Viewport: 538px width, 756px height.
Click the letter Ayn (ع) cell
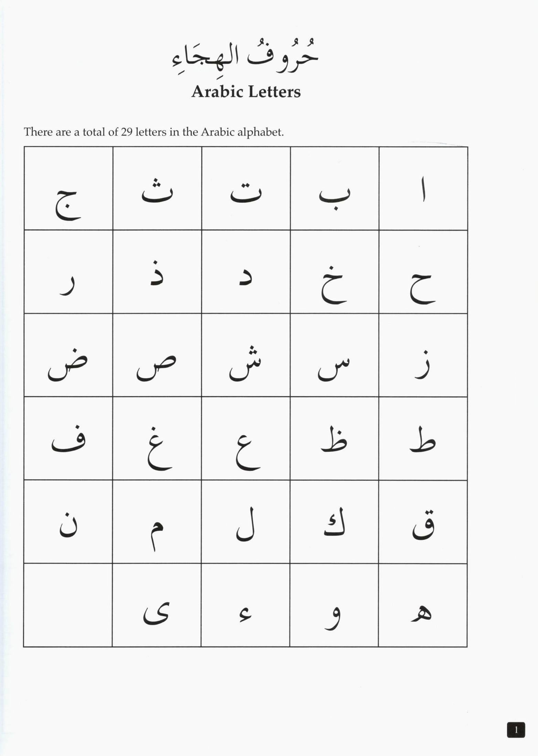(x=246, y=438)
